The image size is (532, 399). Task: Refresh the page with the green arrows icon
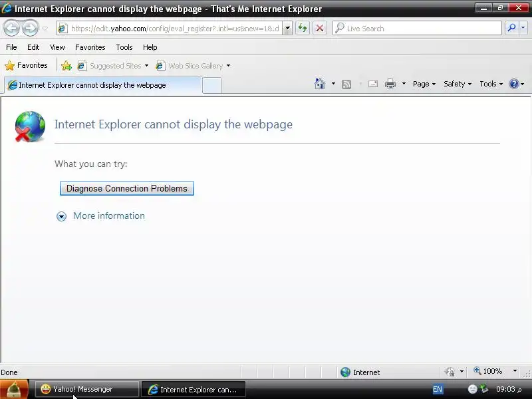point(303,28)
